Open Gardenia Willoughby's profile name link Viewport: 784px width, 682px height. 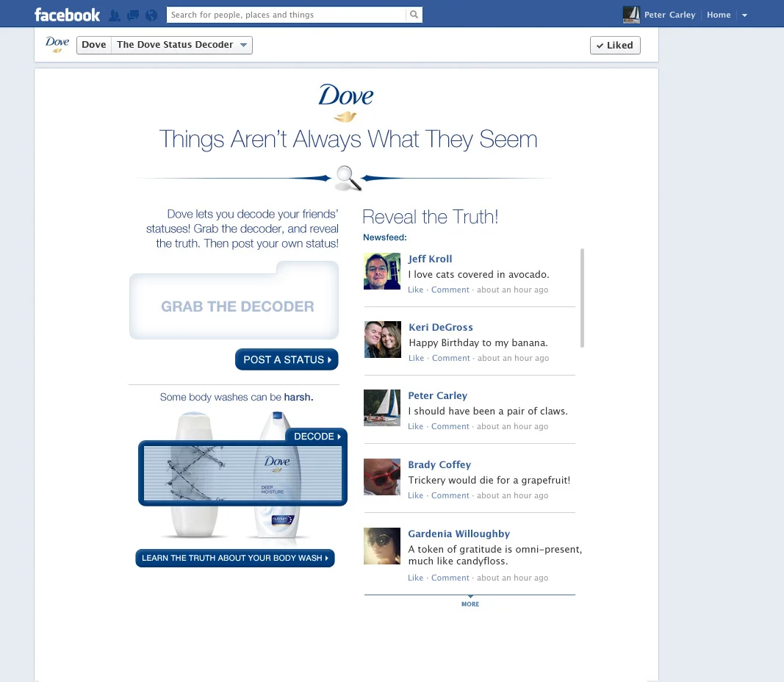pos(459,534)
